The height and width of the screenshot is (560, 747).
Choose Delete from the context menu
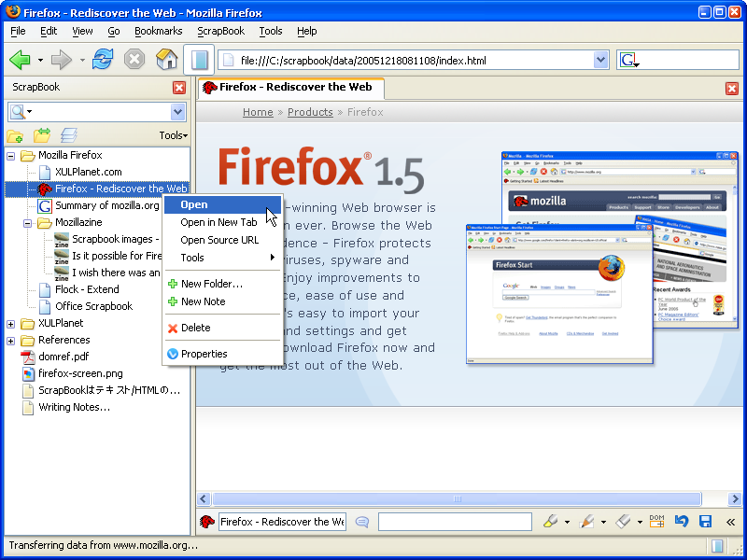[x=222, y=328]
